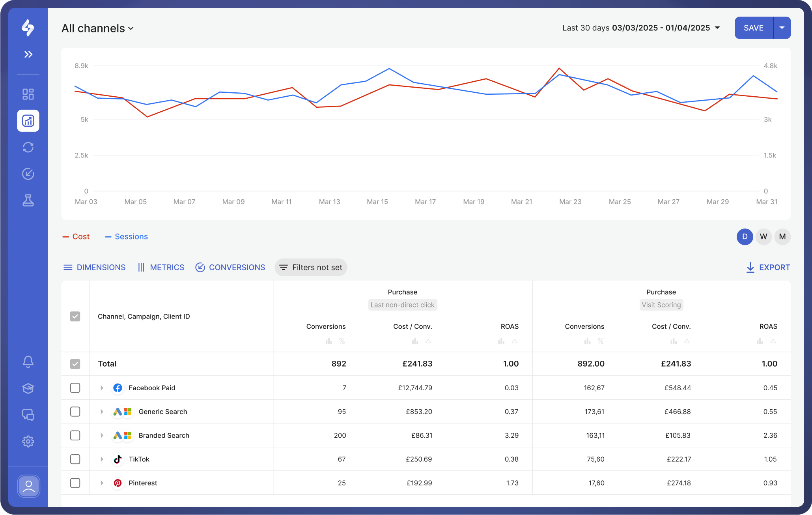Open the dashboard grid icon in sidebar

pyautogui.click(x=28, y=94)
